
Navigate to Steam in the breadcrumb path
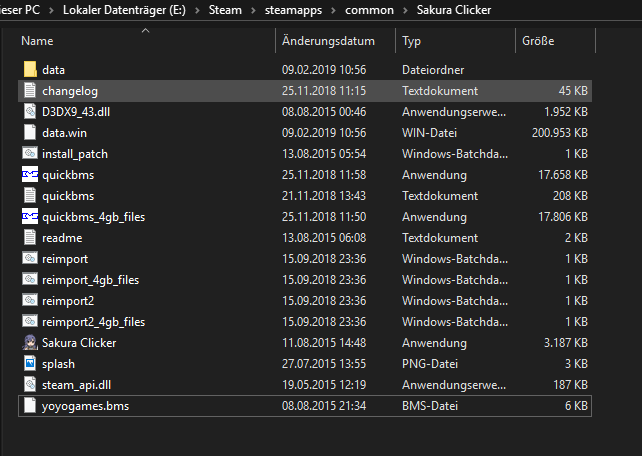(x=224, y=9)
